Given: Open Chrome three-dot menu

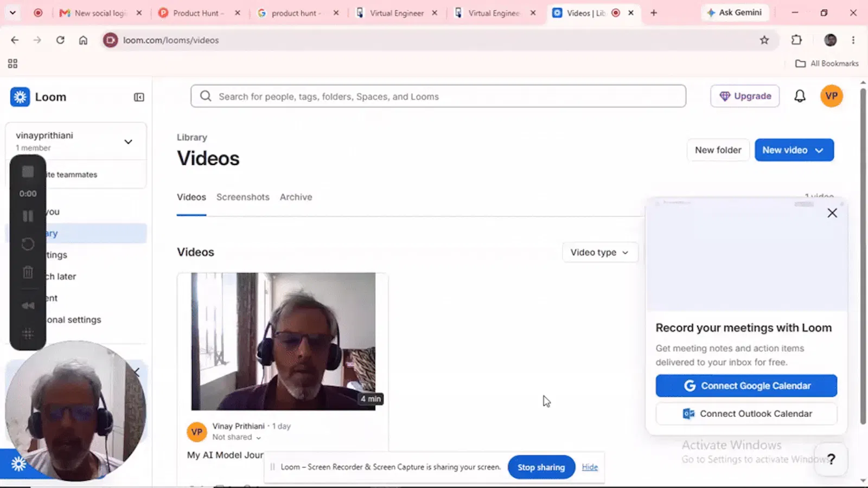Looking at the screenshot, I should [853, 40].
